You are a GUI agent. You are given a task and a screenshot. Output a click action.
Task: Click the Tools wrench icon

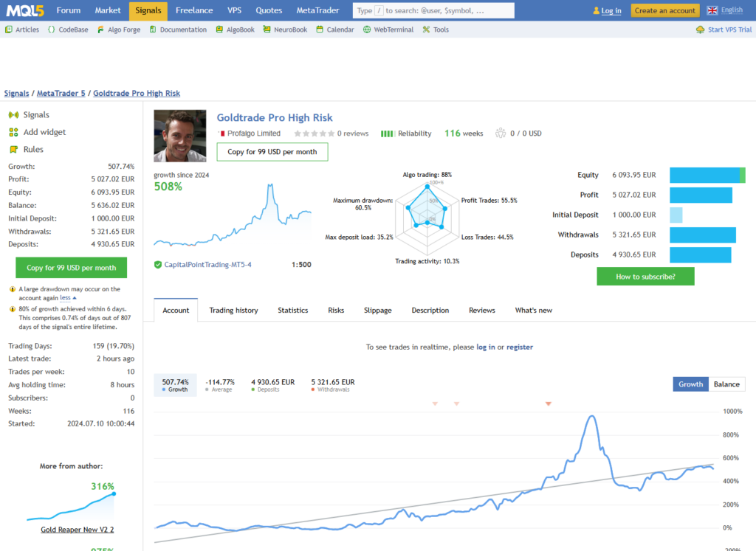[426, 30]
